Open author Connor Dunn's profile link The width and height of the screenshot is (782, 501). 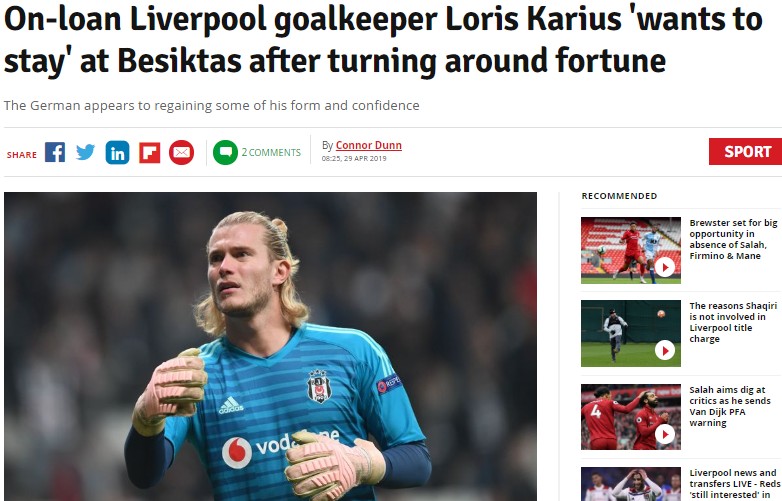click(x=369, y=145)
